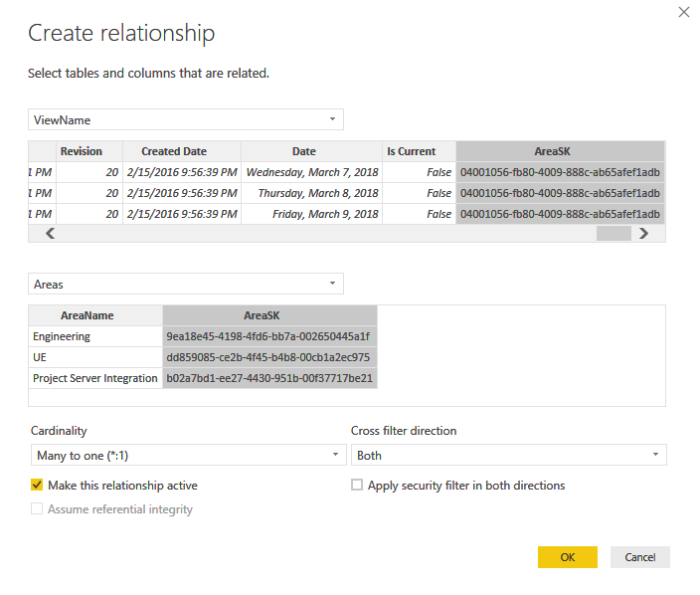Click Friday, March 9, 2018 date cell

(x=311, y=214)
